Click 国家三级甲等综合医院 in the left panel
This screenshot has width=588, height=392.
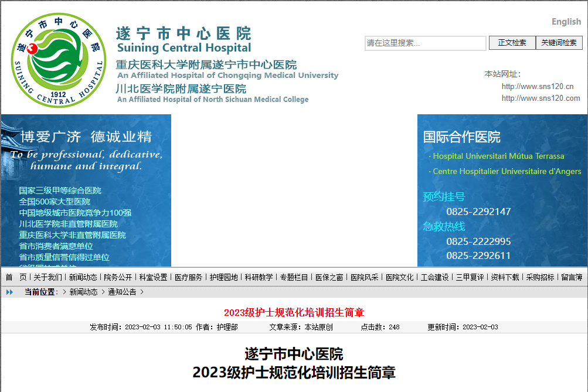point(60,190)
